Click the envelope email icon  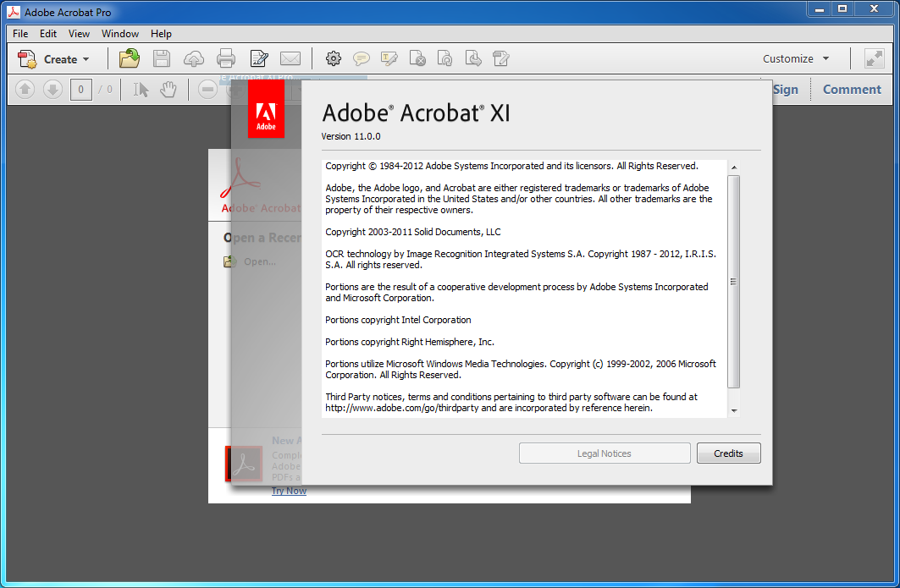pyautogui.click(x=290, y=58)
